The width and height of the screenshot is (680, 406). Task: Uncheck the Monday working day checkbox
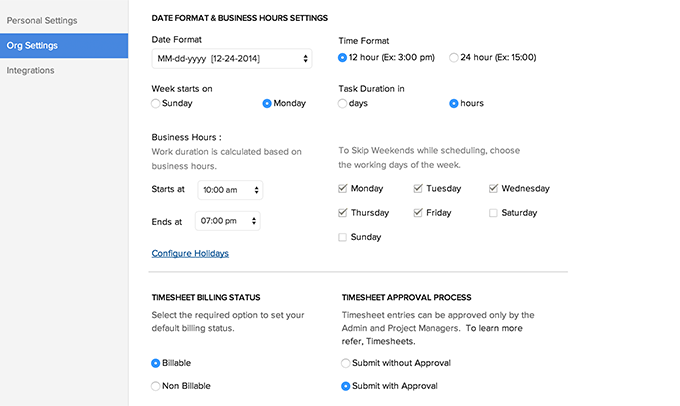point(344,188)
